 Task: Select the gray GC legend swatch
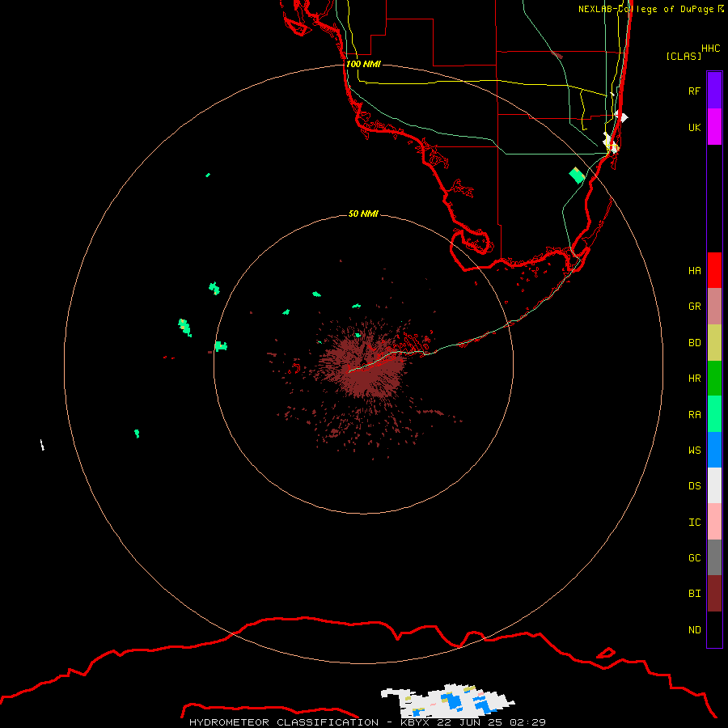point(714,557)
